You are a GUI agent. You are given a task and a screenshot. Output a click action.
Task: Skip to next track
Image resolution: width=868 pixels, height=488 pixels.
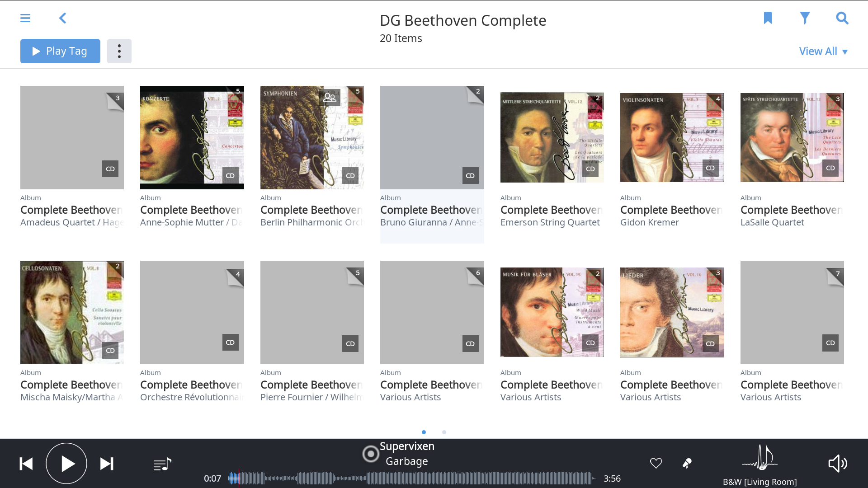(x=107, y=464)
